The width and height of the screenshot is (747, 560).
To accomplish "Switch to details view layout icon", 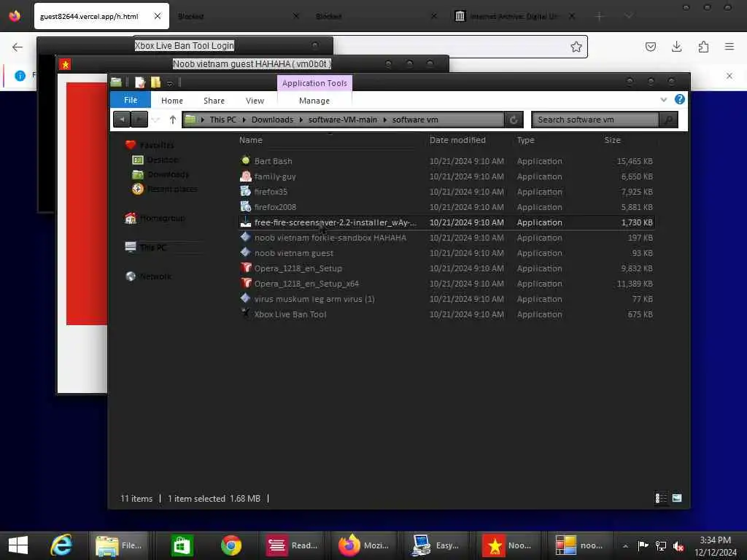I will (661, 498).
